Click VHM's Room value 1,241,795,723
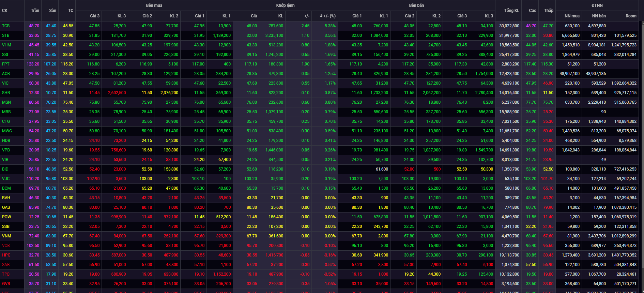The image size is (644, 293). click(624, 45)
